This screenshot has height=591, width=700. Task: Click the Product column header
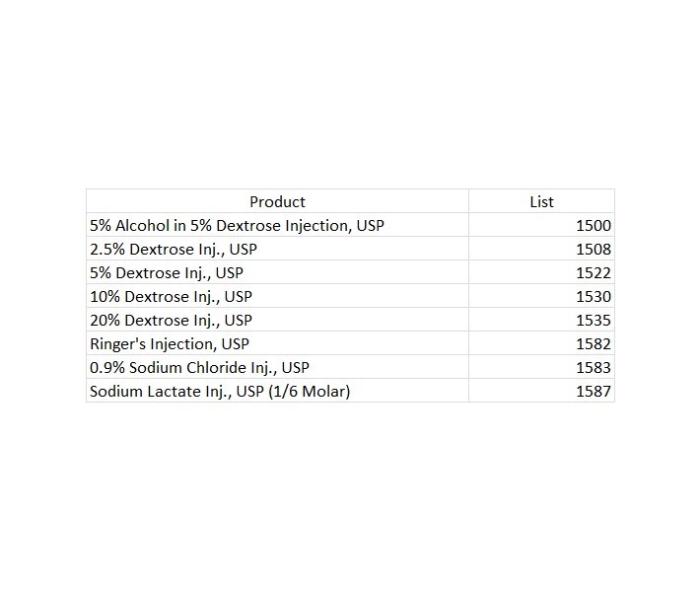(277, 201)
